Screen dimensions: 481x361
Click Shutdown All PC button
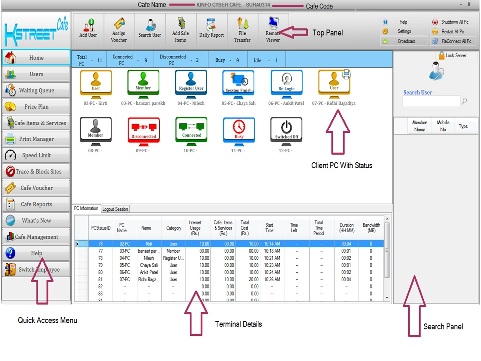pyautogui.click(x=452, y=22)
